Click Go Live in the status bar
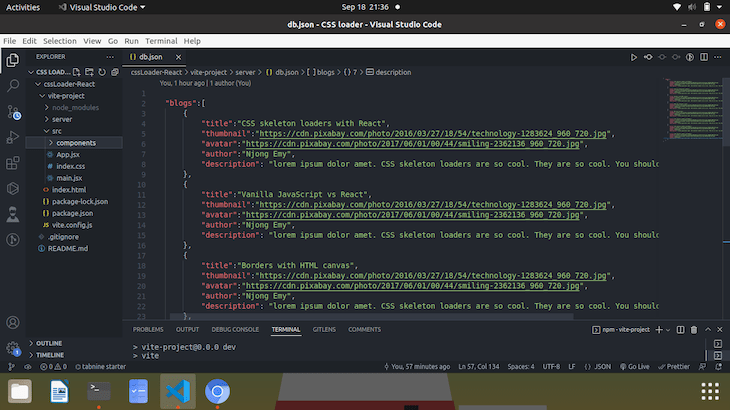730x410 pixels. pos(634,367)
